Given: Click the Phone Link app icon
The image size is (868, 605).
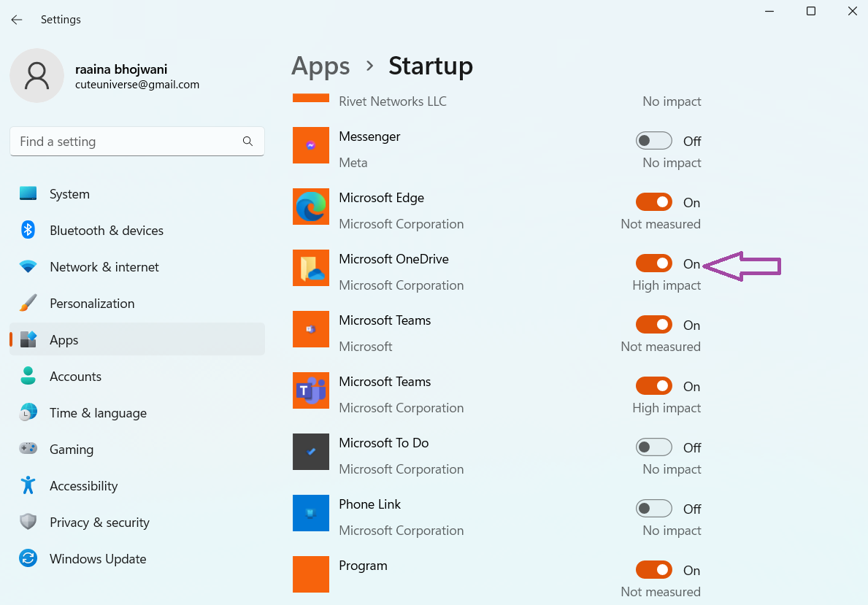Looking at the screenshot, I should (x=311, y=513).
